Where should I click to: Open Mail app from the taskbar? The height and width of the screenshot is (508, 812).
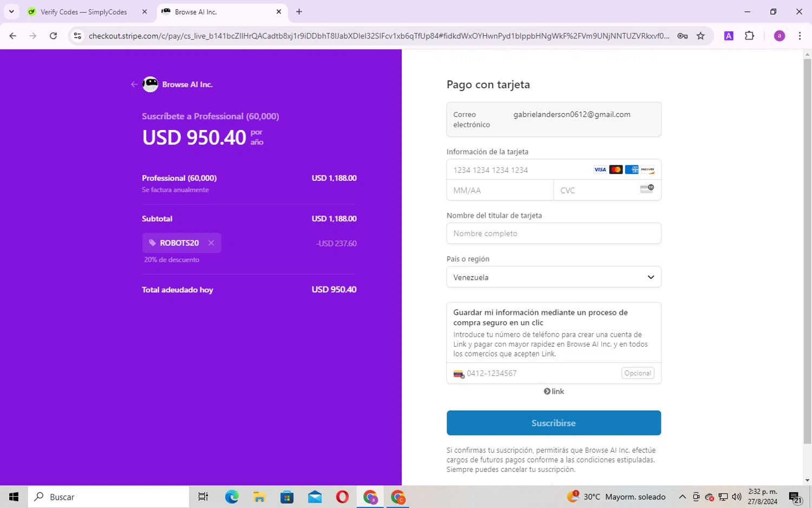pyautogui.click(x=315, y=497)
